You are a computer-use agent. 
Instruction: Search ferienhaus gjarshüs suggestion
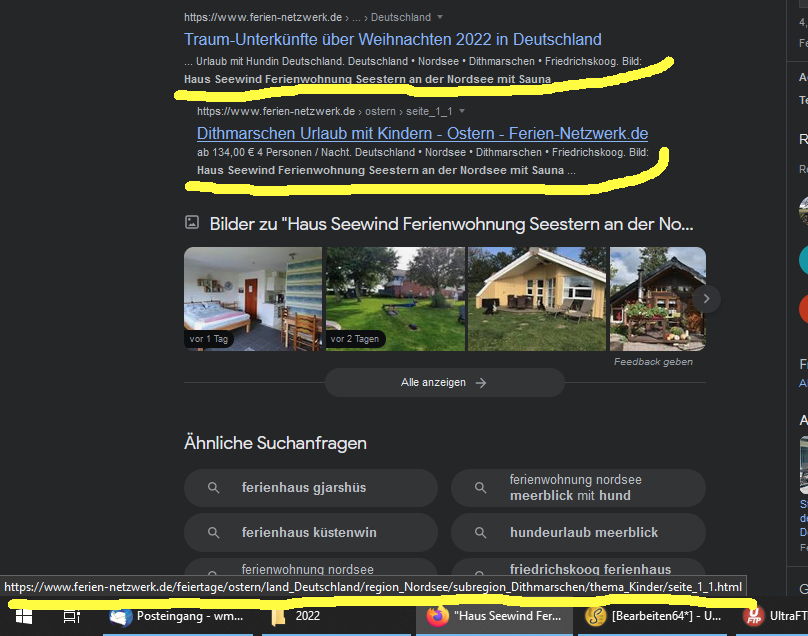[311, 488]
